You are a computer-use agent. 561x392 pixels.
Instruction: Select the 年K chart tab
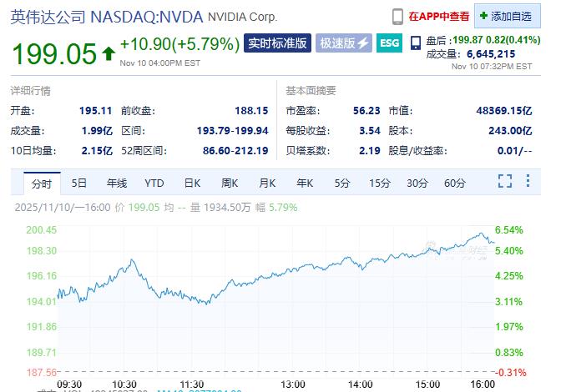305,183
